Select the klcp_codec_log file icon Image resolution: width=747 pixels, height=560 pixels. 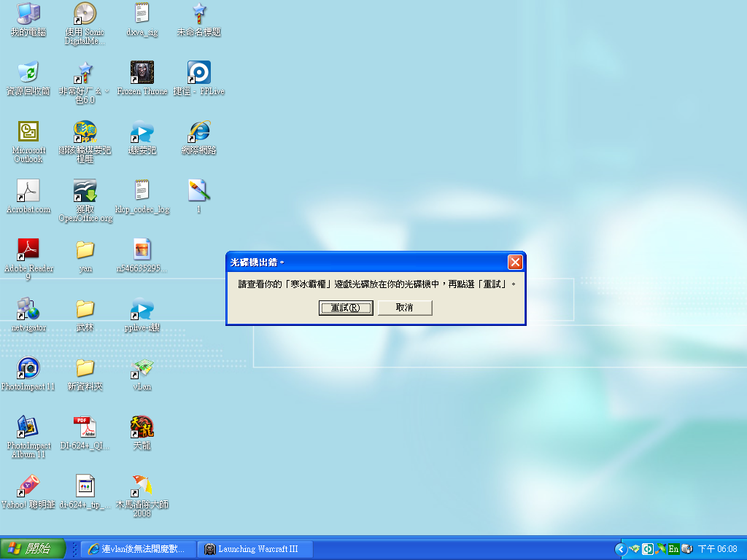point(142,191)
